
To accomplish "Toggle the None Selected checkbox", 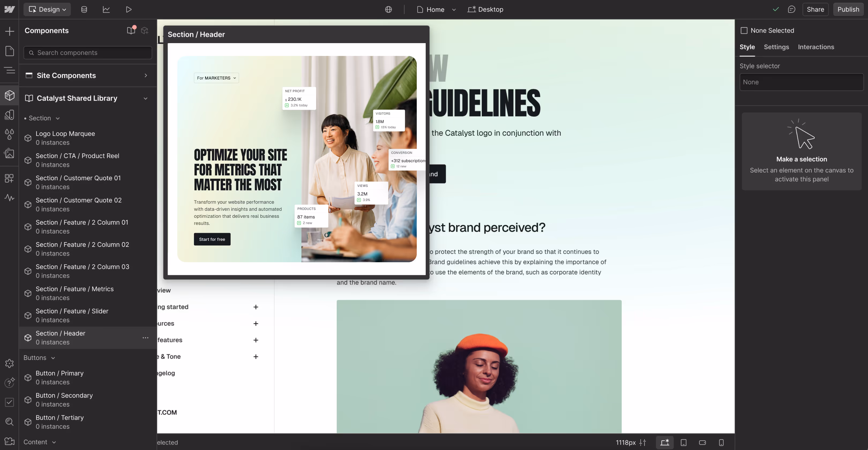I will 744,31.
